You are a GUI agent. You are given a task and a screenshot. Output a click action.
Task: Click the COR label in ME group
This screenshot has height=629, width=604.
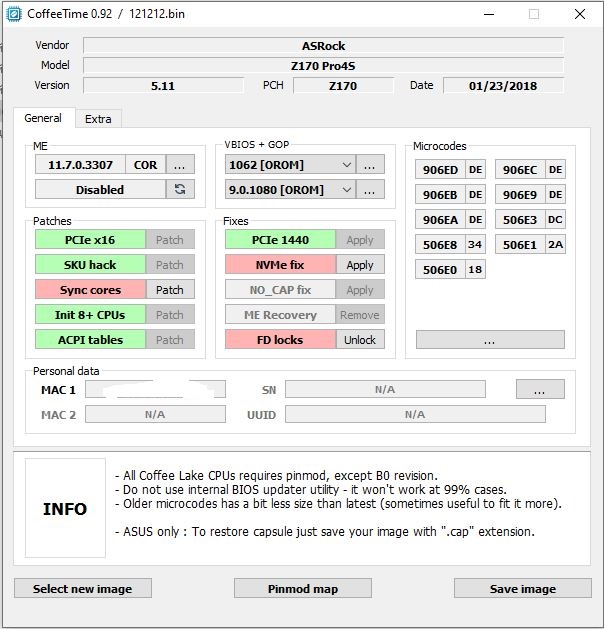(x=145, y=164)
